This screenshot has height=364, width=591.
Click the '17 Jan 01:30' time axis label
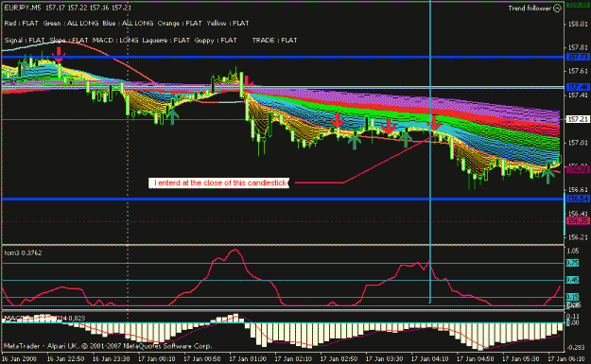[248, 358]
